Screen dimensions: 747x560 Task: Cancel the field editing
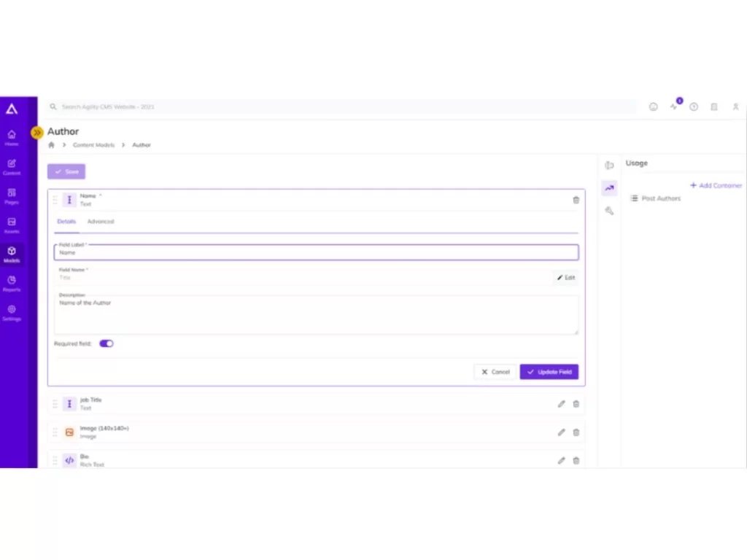point(495,372)
